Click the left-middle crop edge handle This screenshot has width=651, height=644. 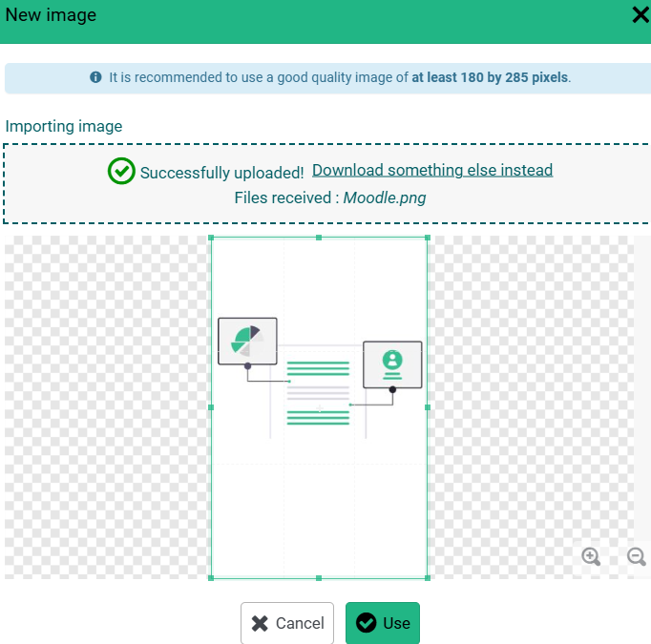click(x=211, y=407)
